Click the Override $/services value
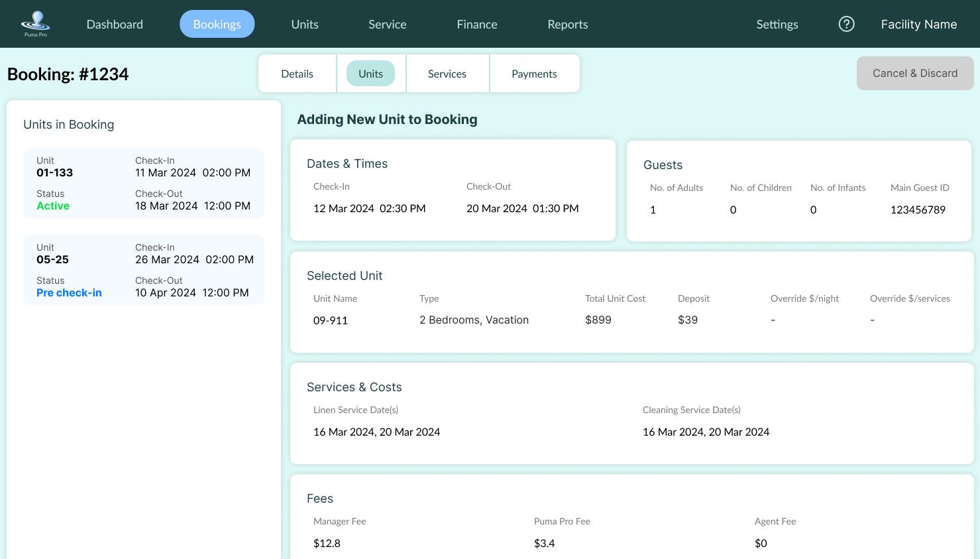Viewport: 980px width, 559px height. point(873,320)
